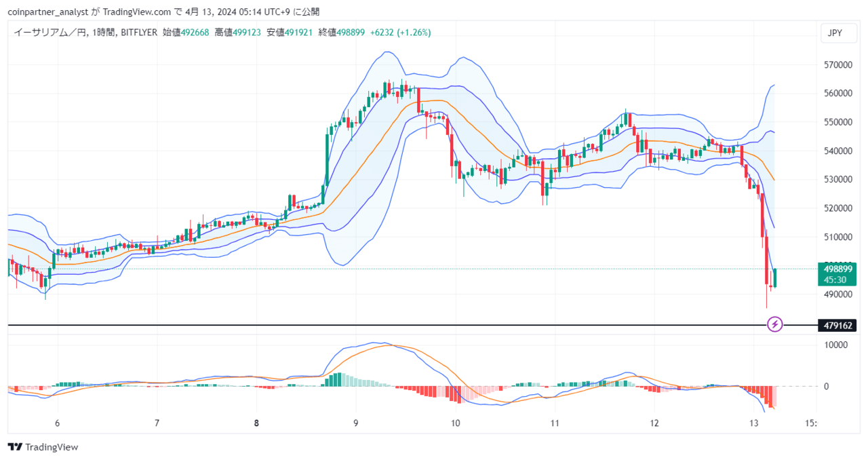Click the +6232 (+1.26%) change value
Image resolution: width=868 pixels, height=460 pixels.
401,32
